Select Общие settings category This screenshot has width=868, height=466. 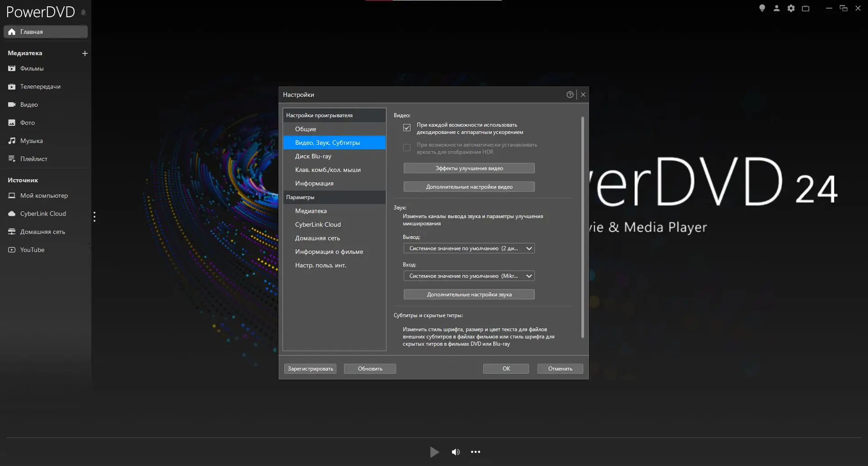point(306,129)
